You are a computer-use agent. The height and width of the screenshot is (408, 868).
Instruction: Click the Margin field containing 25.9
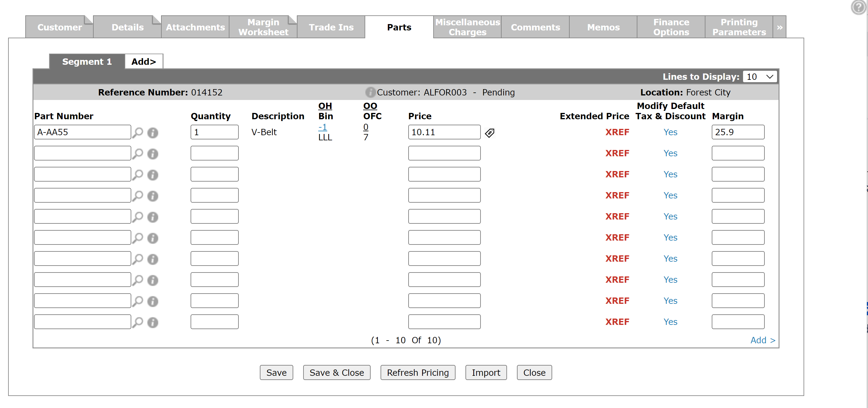(x=738, y=132)
